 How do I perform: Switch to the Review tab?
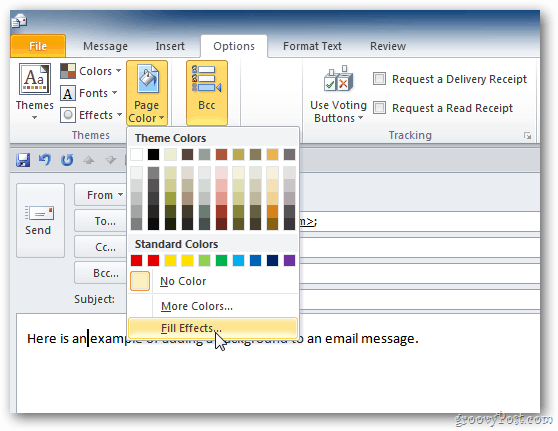[388, 46]
